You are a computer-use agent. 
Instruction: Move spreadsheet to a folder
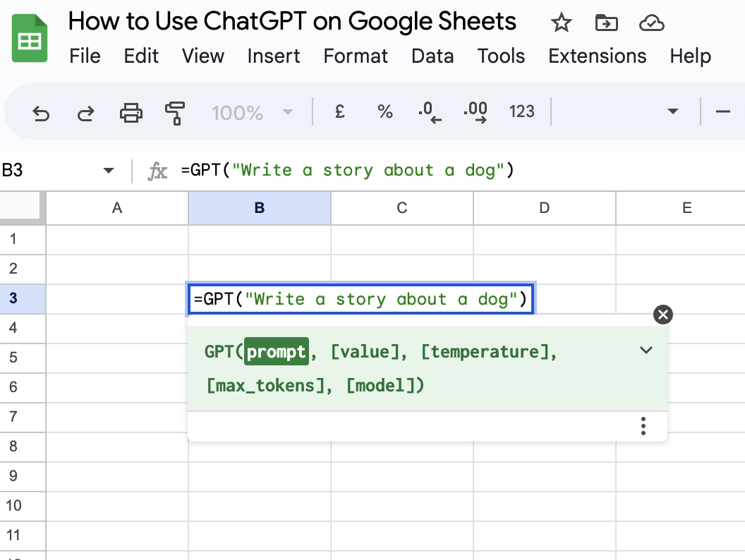click(606, 23)
